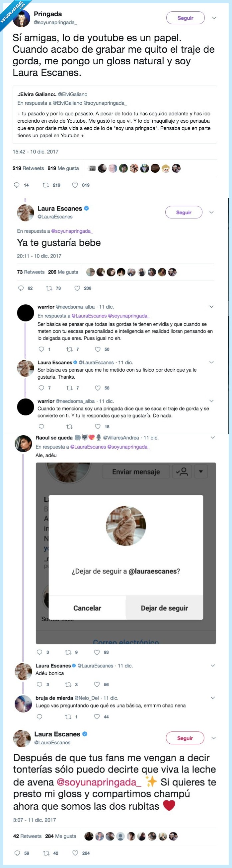
Task: Like Raoul se queda's reply with 93 likes
Action: click(x=97, y=652)
